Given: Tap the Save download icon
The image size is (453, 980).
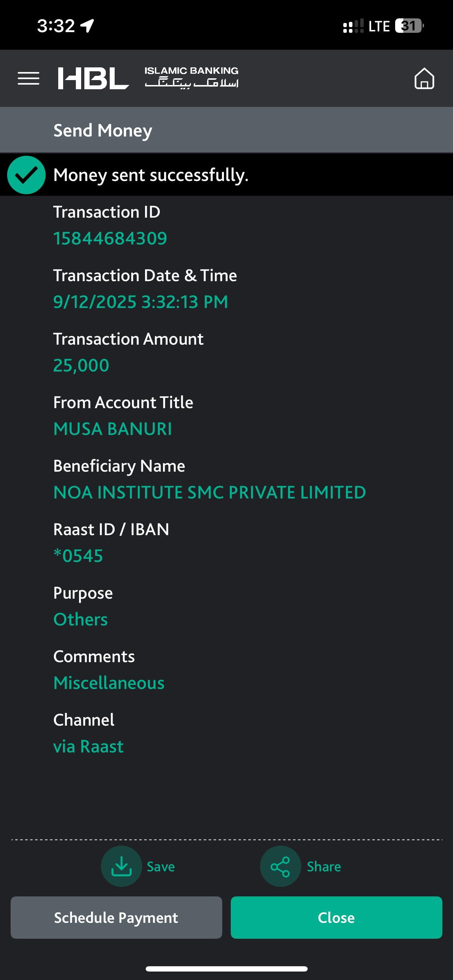Looking at the screenshot, I should pos(121,866).
